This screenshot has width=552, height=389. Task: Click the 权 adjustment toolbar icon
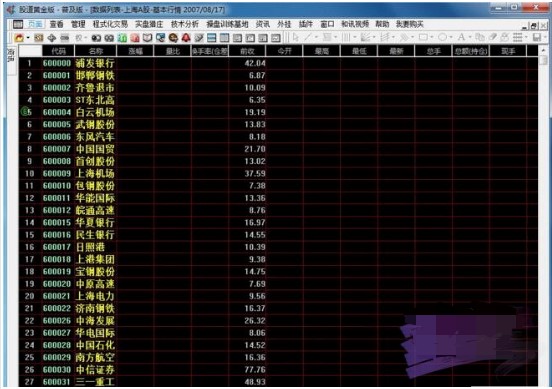tap(79, 38)
